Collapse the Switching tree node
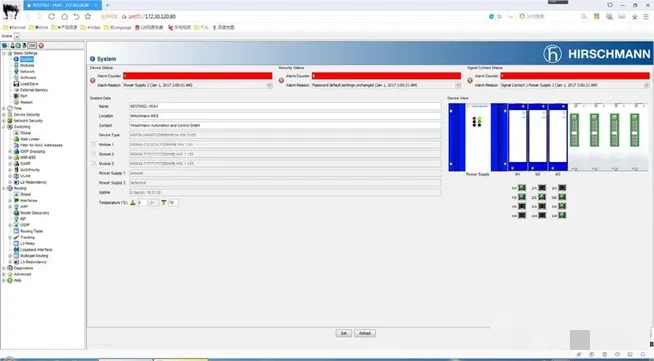The image size is (654, 361). coord(4,127)
